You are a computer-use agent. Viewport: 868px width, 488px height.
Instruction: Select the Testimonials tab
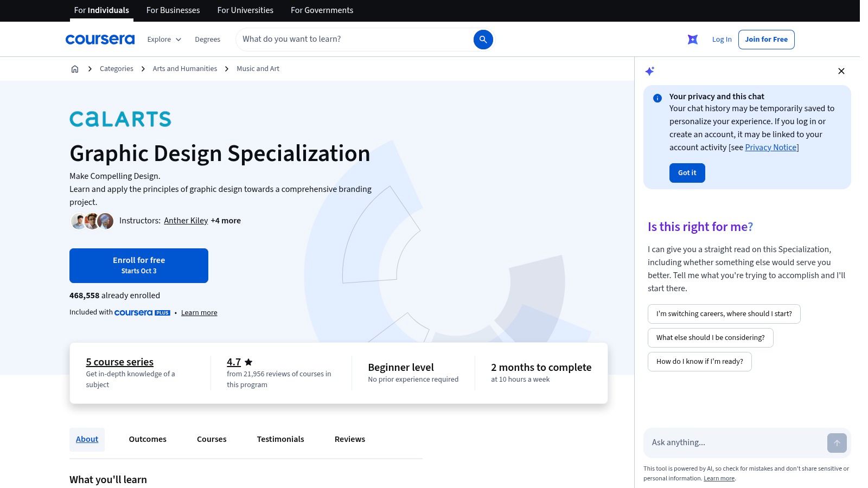pyautogui.click(x=280, y=439)
